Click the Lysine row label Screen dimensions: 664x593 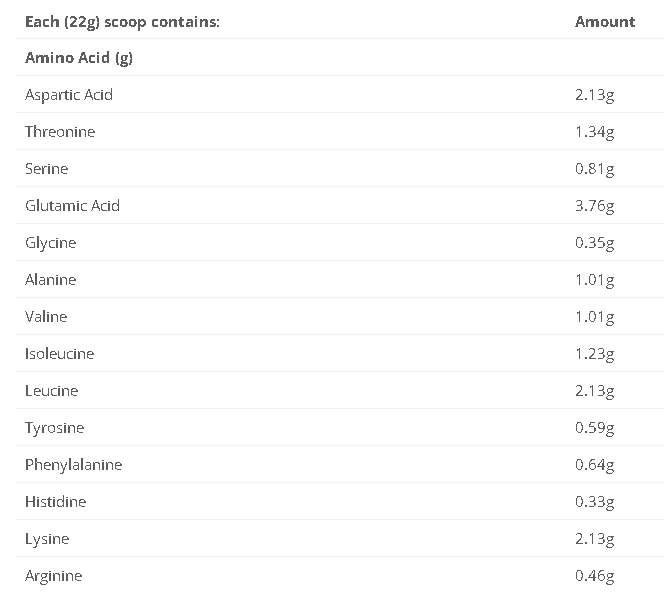pos(47,539)
